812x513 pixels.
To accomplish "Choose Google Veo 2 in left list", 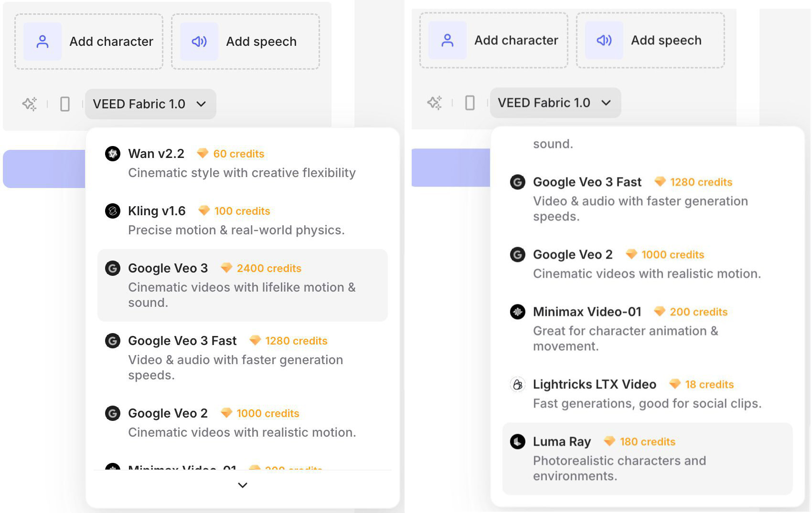I will pyautogui.click(x=243, y=423).
